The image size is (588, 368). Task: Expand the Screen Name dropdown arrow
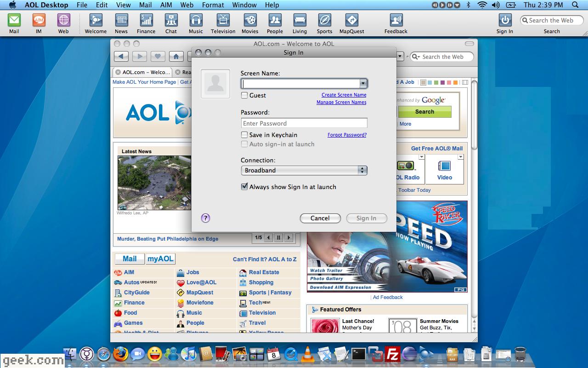363,83
